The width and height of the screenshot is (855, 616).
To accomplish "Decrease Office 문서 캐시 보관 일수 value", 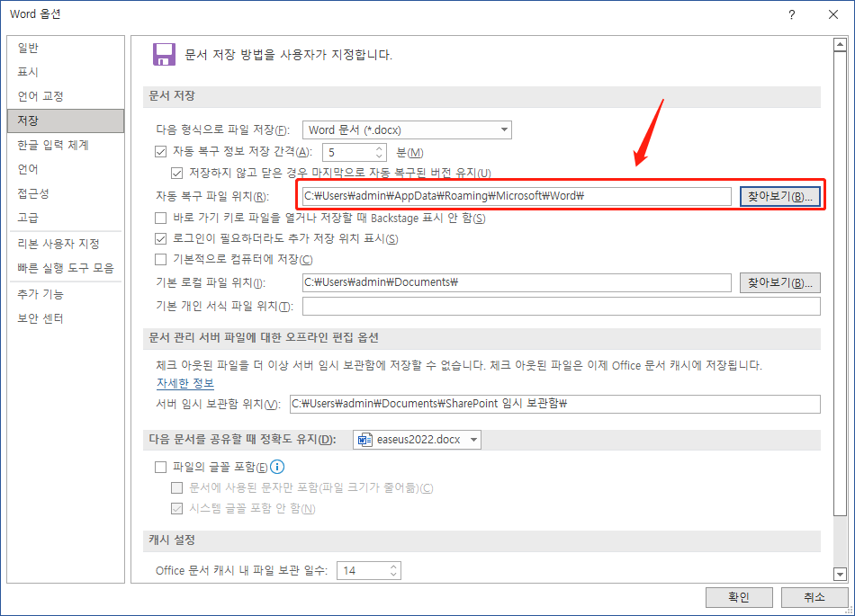I will 392,573.
